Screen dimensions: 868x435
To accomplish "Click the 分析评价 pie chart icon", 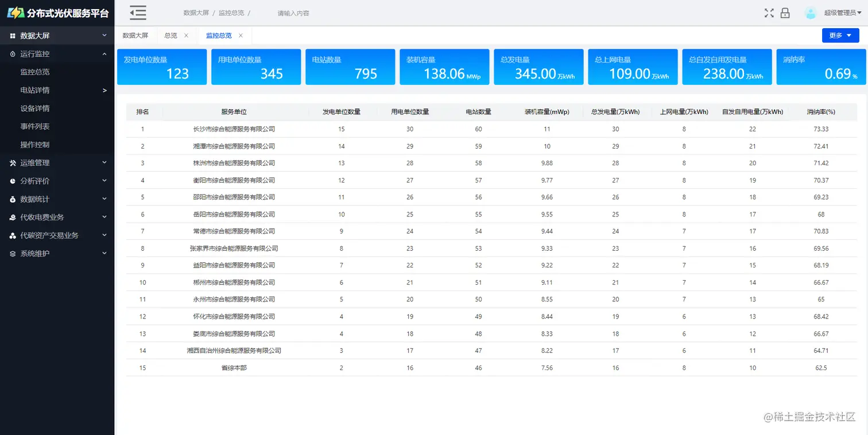I will [x=13, y=181].
